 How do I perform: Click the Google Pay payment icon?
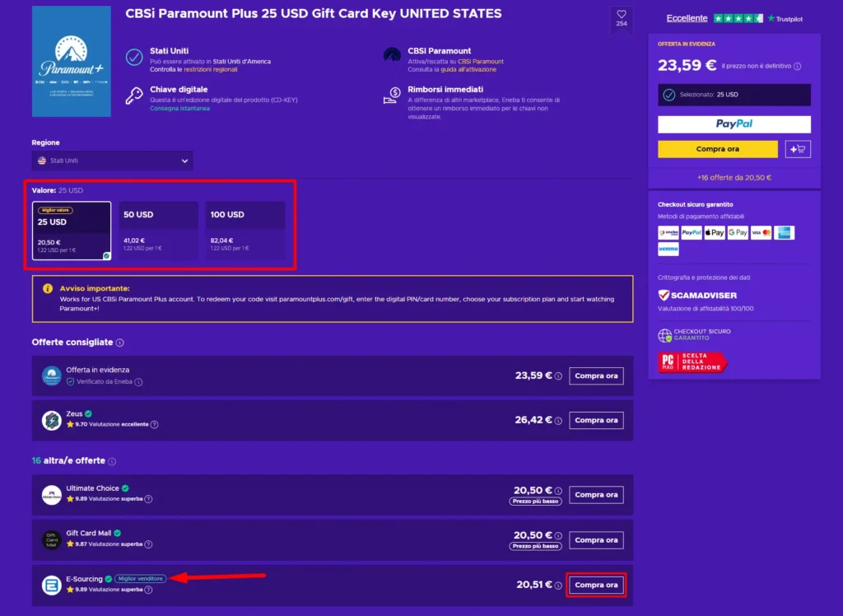click(x=738, y=232)
